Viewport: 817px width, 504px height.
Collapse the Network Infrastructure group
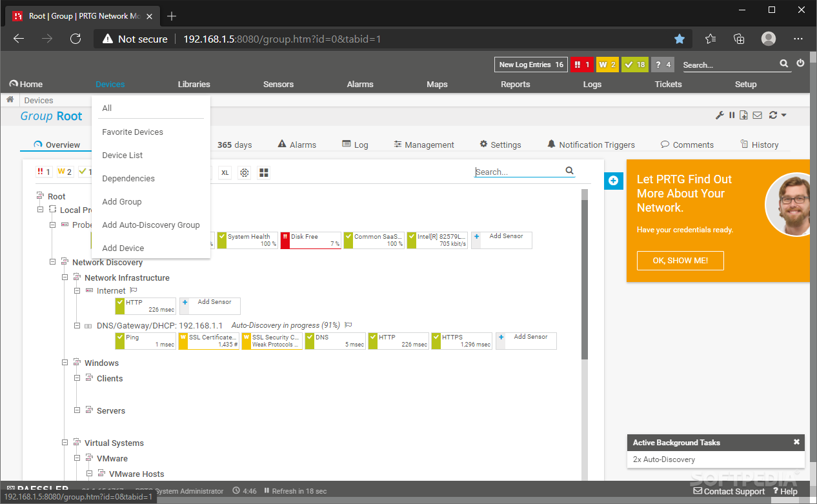pos(65,277)
